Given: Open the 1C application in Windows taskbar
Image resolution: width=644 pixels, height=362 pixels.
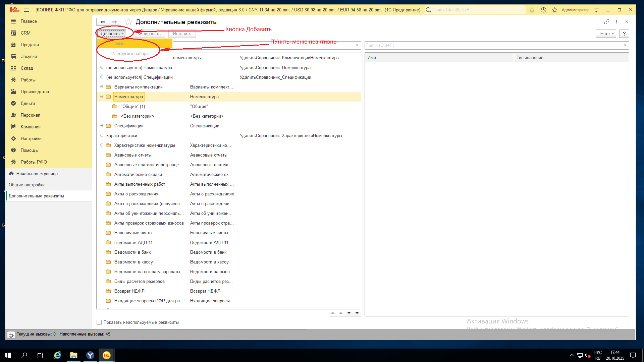Looking at the screenshot, I should pyautogui.click(x=106, y=355).
